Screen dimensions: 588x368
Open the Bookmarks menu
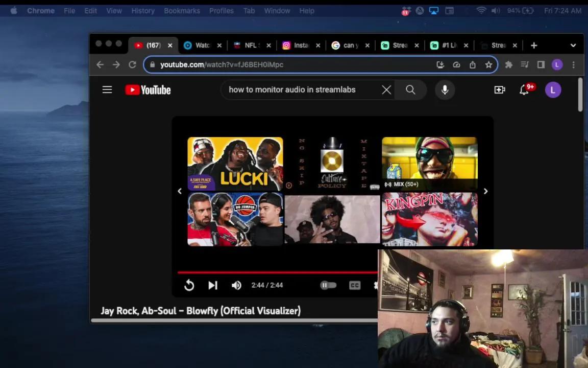pos(182,11)
